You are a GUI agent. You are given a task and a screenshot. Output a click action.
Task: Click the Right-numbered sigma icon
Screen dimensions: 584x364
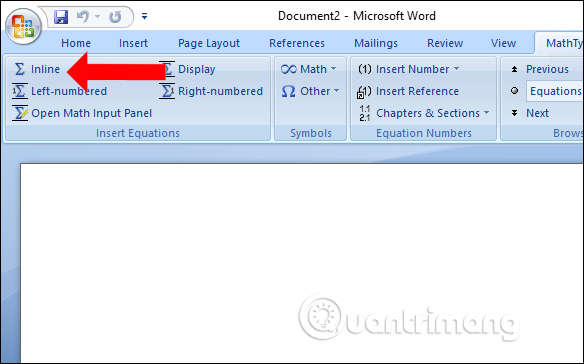(x=167, y=91)
